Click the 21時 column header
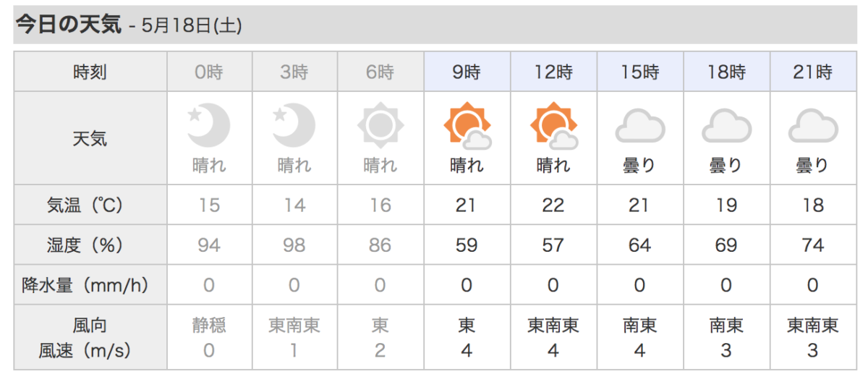The width and height of the screenshot is (868, 377). (x=812, y=72)
